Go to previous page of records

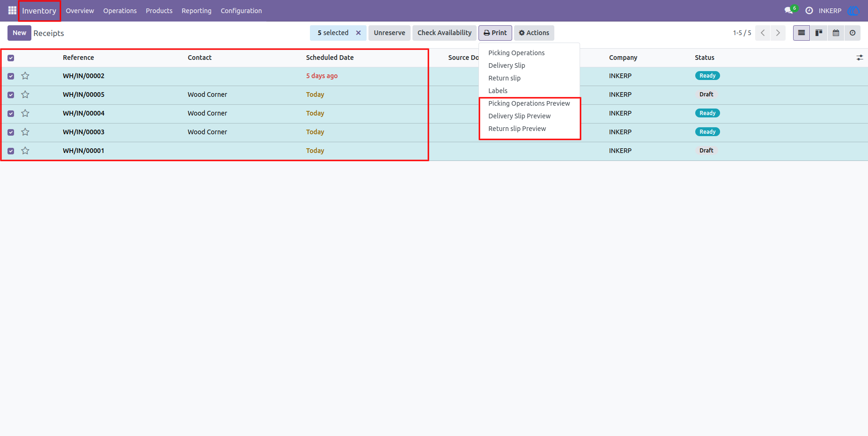pyautogui.click(x=763, y=33)
